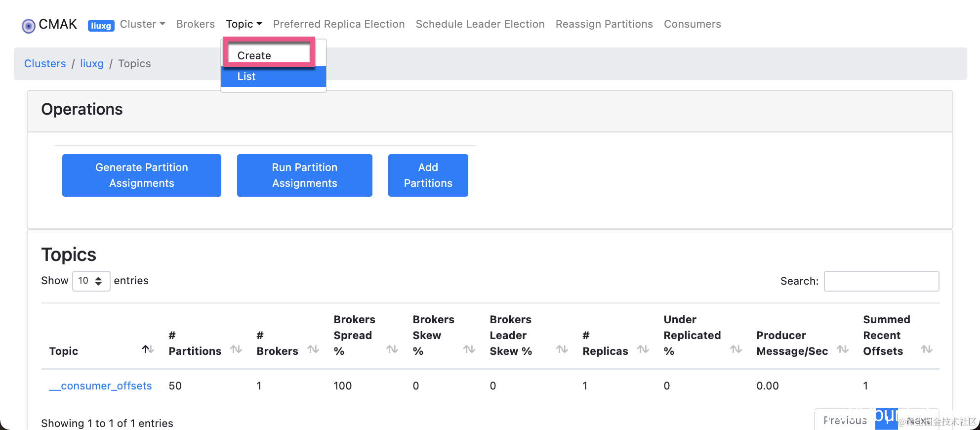Change the show entries count selector
Screen dimensions: 980x430
[91, 281]
